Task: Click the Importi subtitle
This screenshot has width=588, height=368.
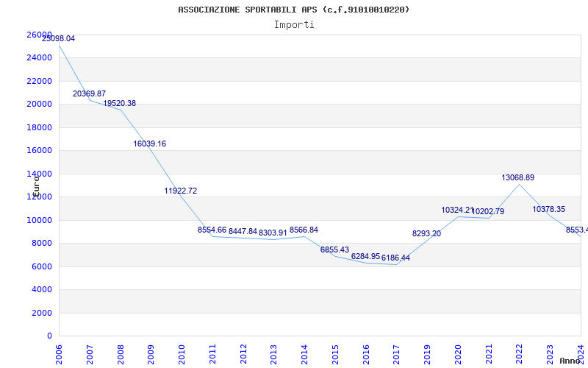Action: 294,25
